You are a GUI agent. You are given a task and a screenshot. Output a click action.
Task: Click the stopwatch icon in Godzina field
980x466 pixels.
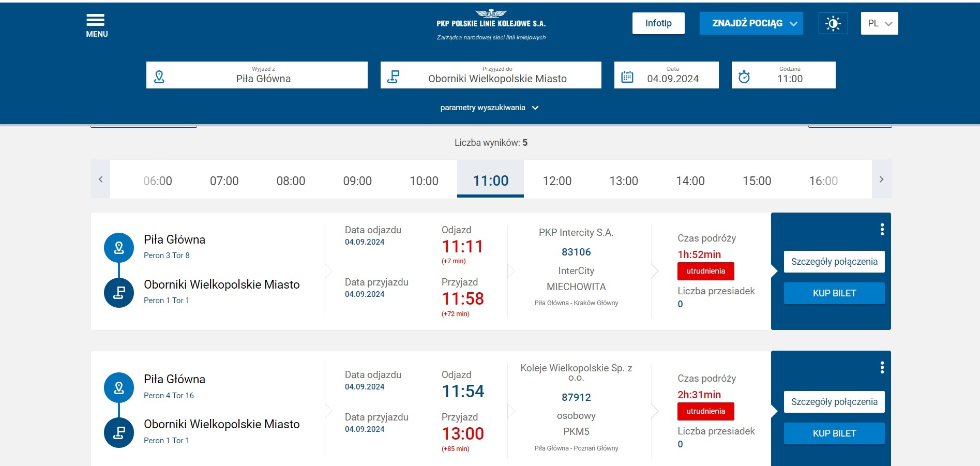coord(744,77)
